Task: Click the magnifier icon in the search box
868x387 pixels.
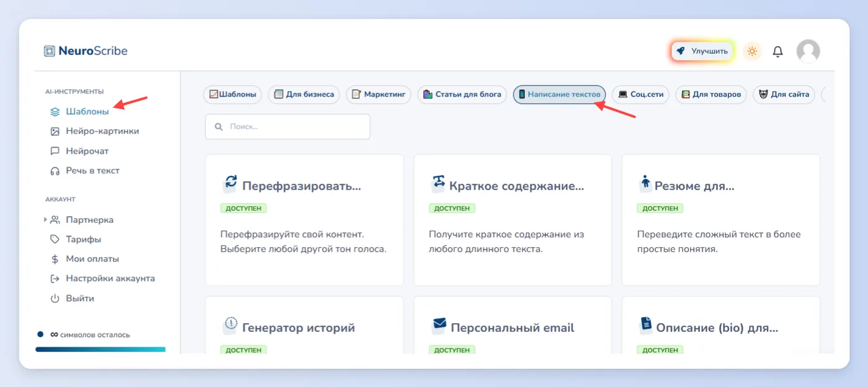Action: [218, 126]
